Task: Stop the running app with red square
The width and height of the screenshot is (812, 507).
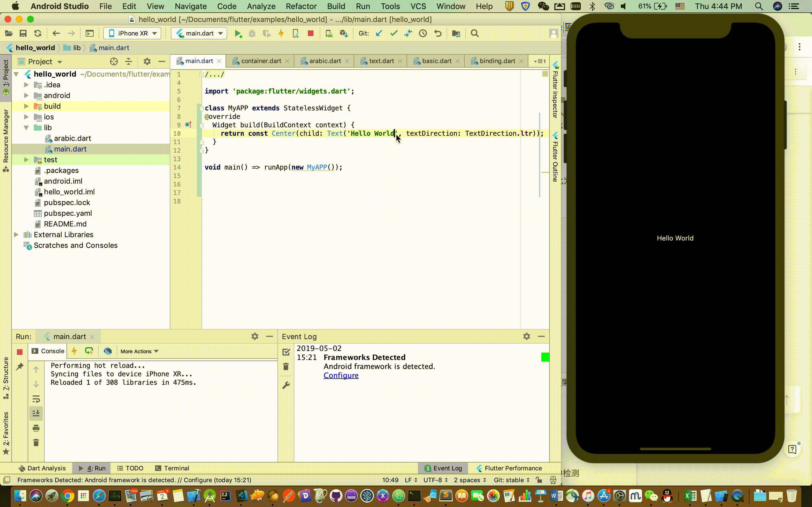Action: click(x=311, y=34)
